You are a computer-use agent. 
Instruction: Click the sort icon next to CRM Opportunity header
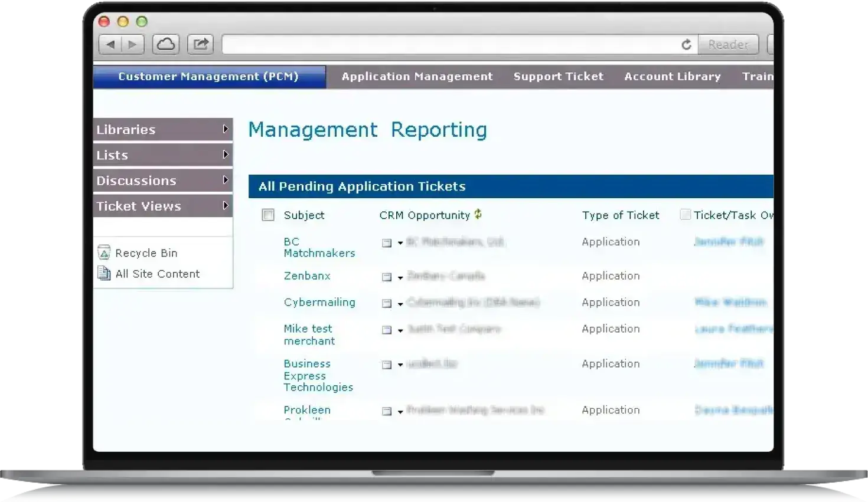[x=478, y=214]
